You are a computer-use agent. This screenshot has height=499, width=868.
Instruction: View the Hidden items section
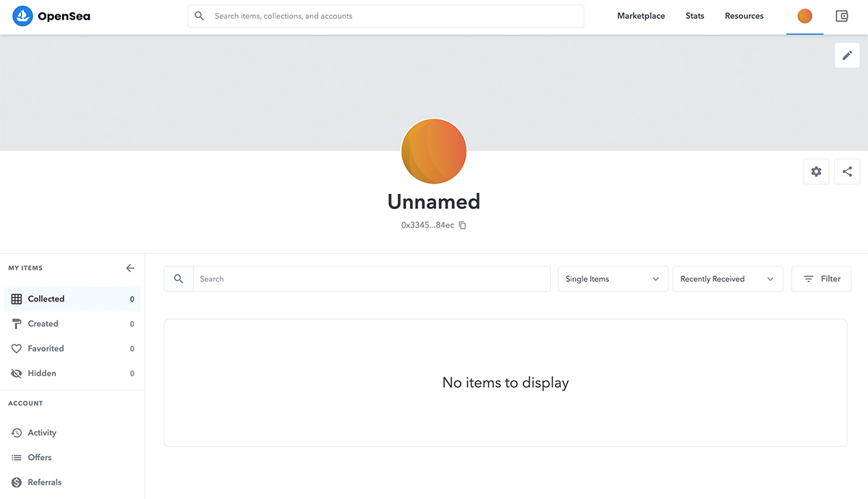42,373
